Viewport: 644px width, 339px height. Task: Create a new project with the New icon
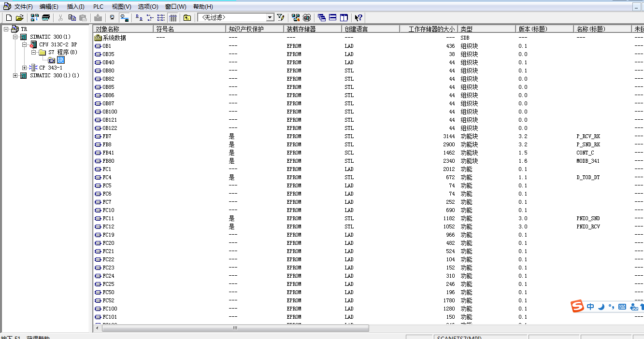(x=9, y=17)
